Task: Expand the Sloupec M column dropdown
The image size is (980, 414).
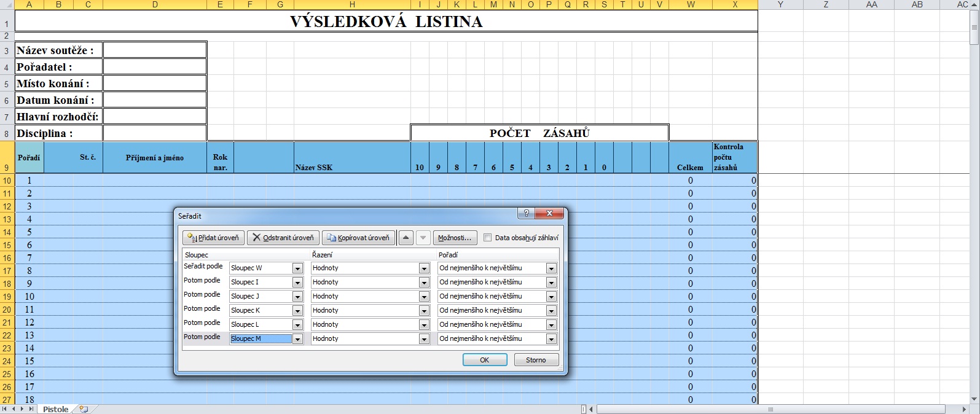Action: click(297, 339)
